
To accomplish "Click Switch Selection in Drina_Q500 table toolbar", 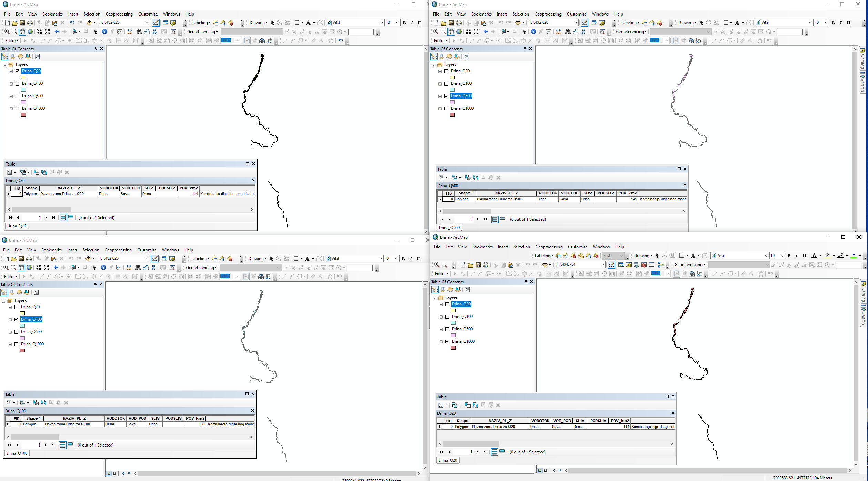I will point(476,178).
